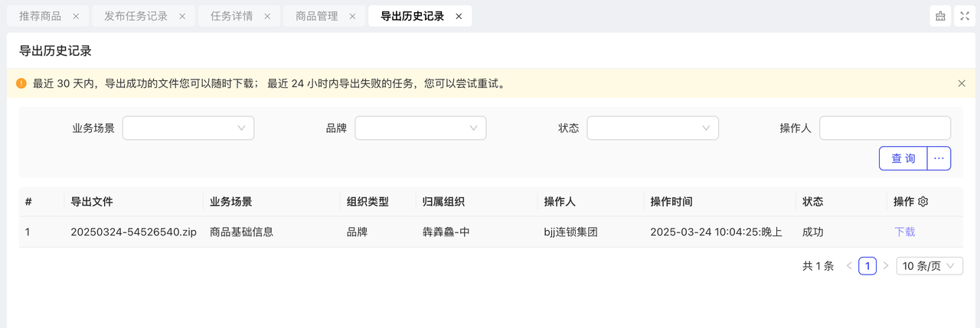Click 共 1 条 total count text
The width and height of the screenshot is (980, 328).
(818, 266)
